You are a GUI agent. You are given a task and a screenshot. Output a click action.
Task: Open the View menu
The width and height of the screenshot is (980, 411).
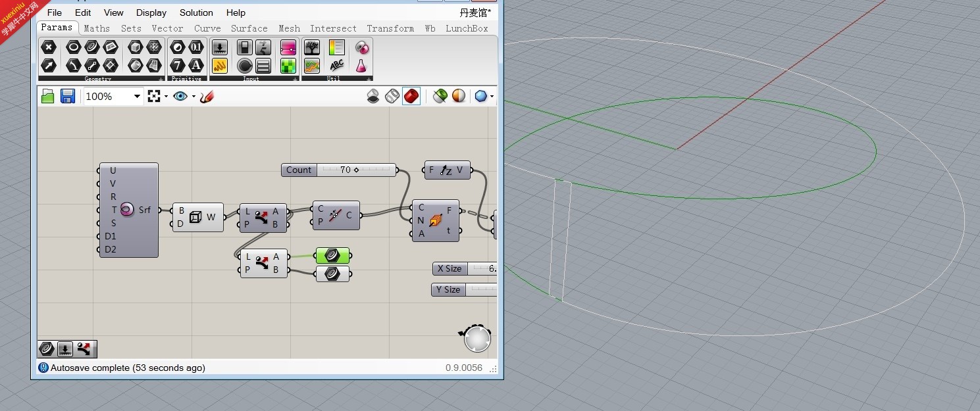point(113,12)
